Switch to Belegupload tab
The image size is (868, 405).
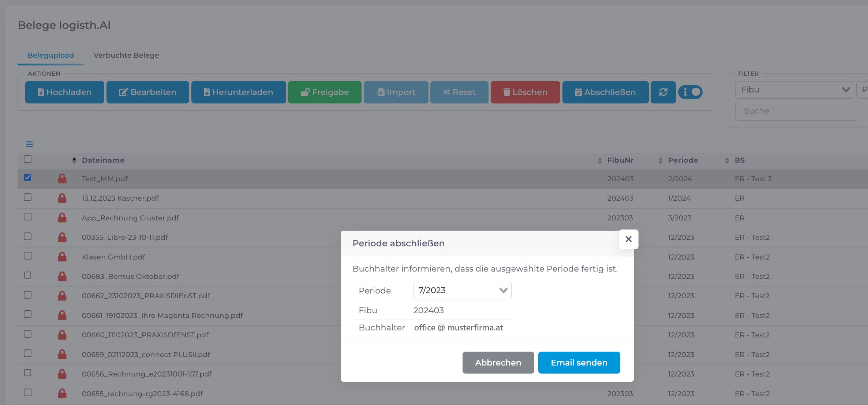tap(50, 55)
